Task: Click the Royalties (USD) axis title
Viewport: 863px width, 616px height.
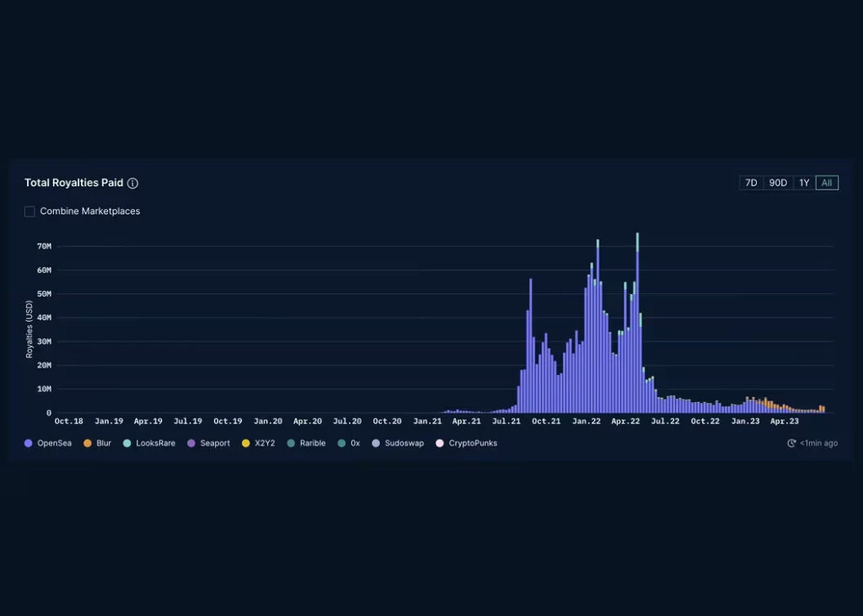Action: [x=29, y=329]
